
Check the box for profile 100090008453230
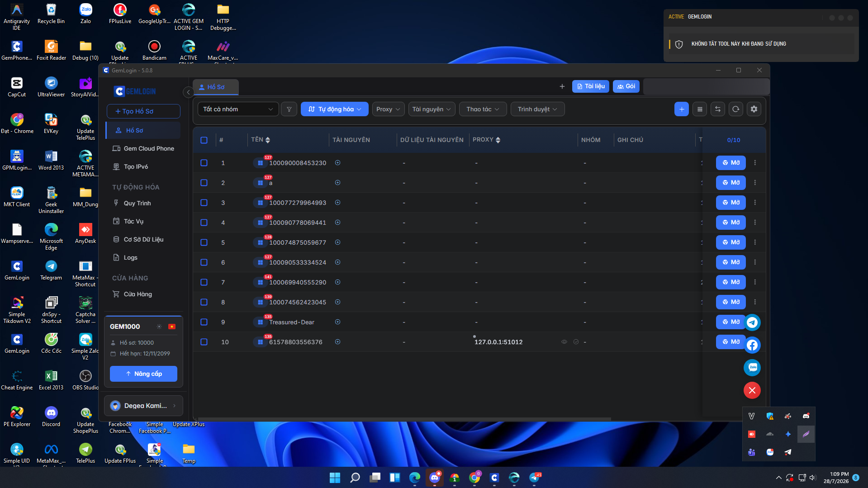[204, 163]
